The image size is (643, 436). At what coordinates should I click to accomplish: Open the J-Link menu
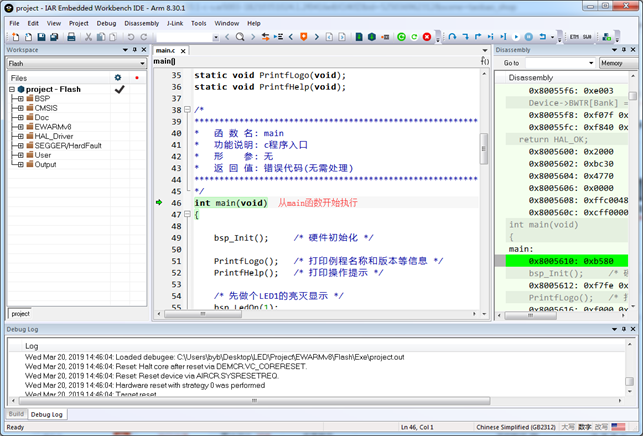click(174, 23)
